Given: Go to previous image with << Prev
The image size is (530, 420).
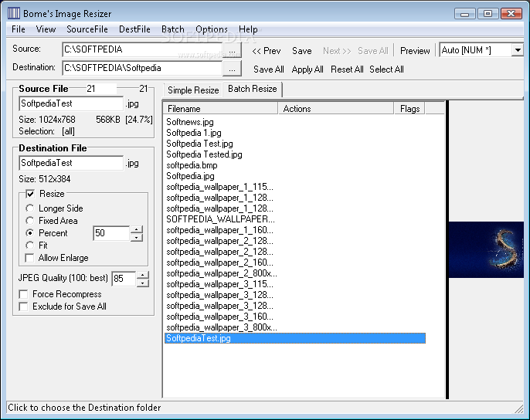Looking at the screenshot, I should (x=267, y=51).
